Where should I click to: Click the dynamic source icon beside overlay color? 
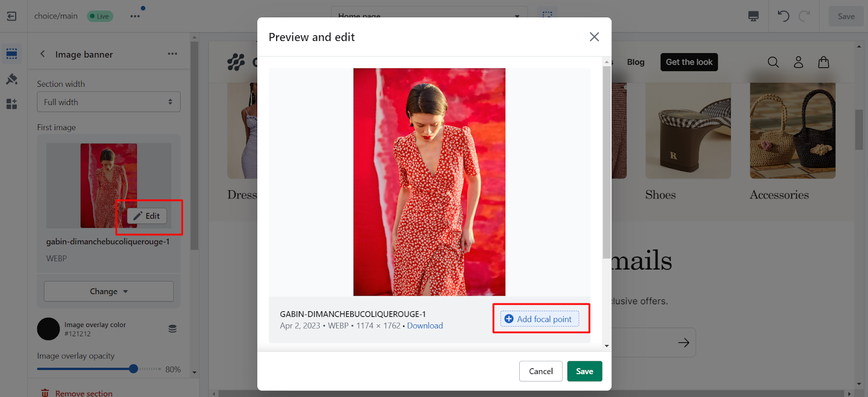[x=173, y=329]
